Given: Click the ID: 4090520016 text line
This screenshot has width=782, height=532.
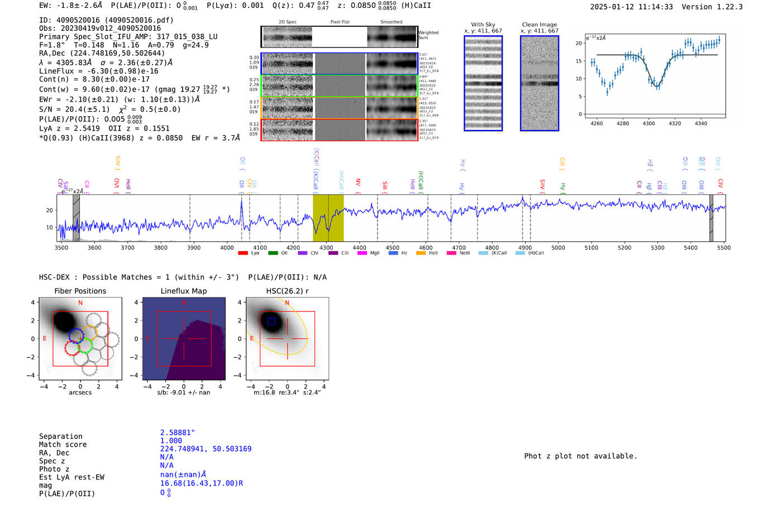Looking at the screenshot, I should (x=106, y=20).
